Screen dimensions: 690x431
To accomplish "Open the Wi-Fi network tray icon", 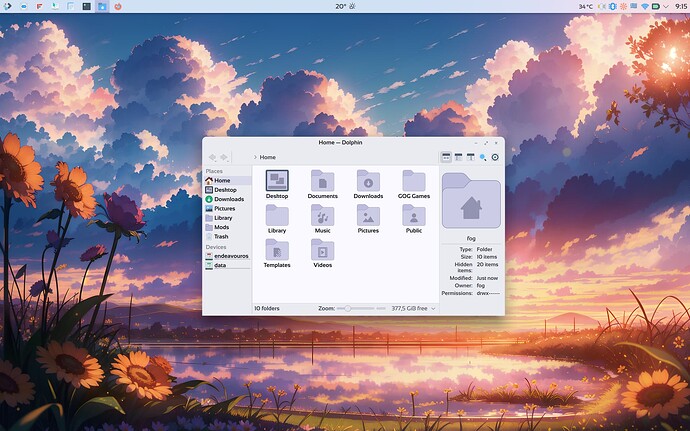I will pyautogui.click(x=645, y=6).
